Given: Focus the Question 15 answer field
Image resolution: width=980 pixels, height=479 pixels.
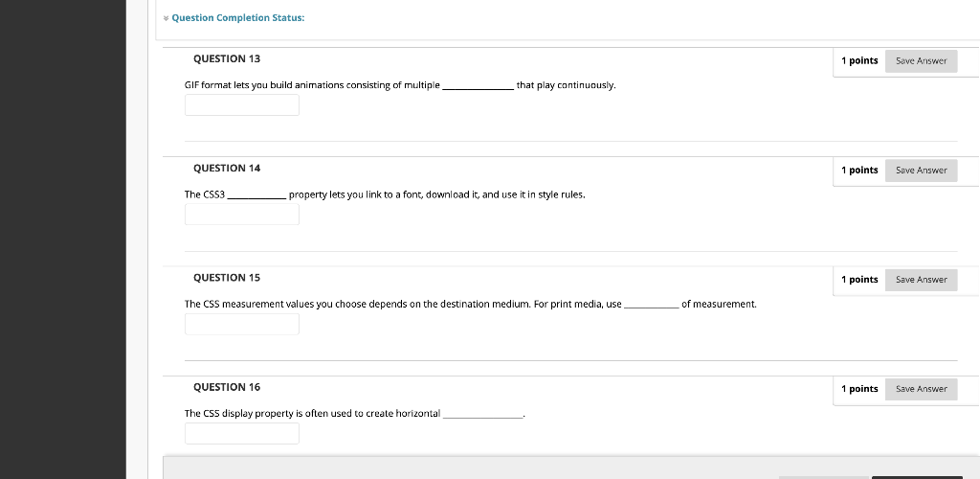Looking at the screenshot, I should click(x=242, y=324).
